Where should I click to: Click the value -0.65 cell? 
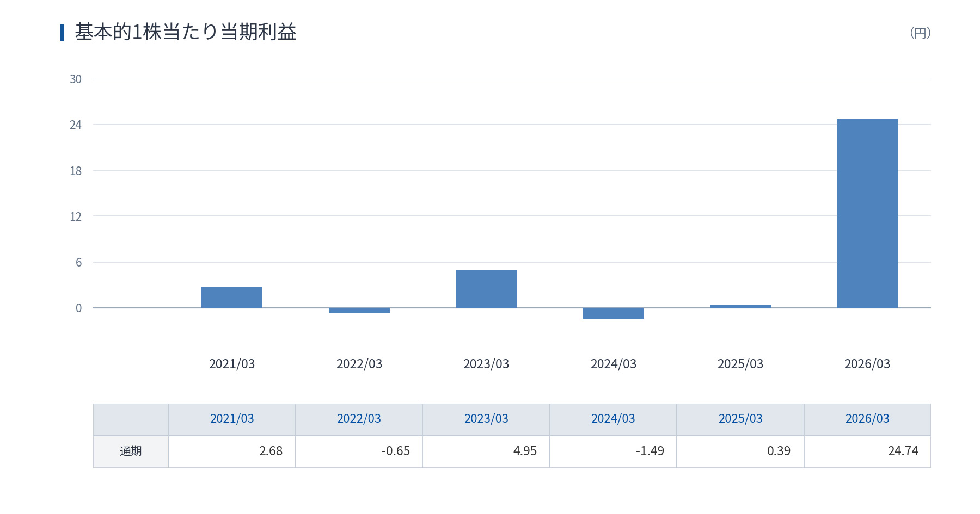359,451
